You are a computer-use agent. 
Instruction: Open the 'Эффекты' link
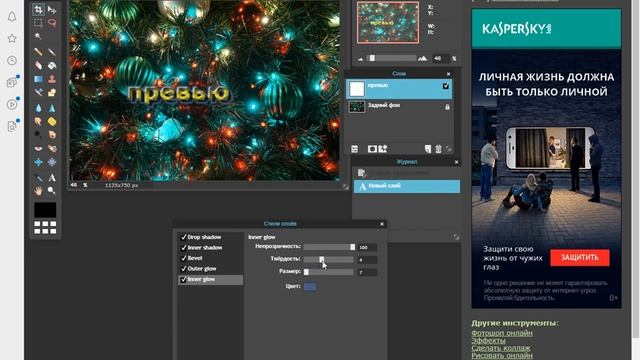tap(488, 340)
